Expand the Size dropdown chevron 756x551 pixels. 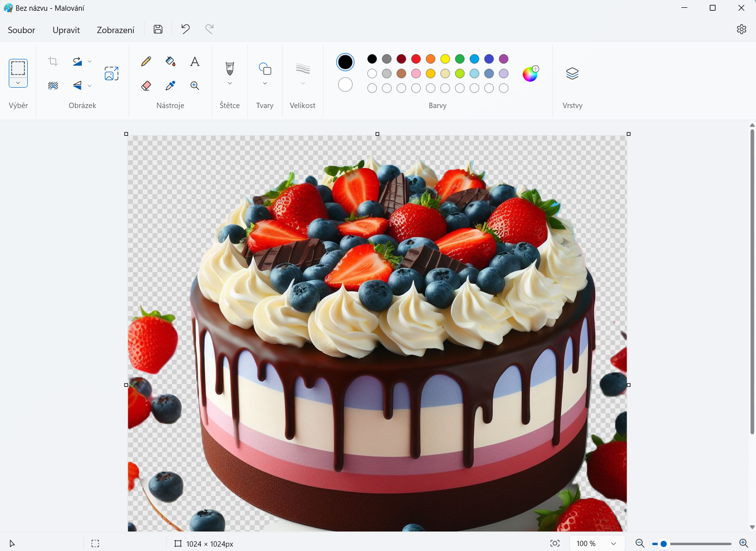pyautogui.click(x=303, y=84)
